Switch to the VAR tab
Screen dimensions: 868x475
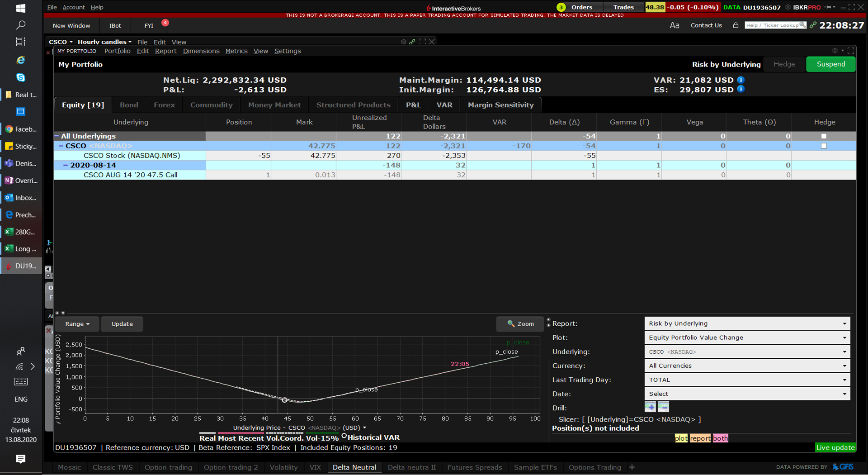pyautogui.click(x=444, y=105)
